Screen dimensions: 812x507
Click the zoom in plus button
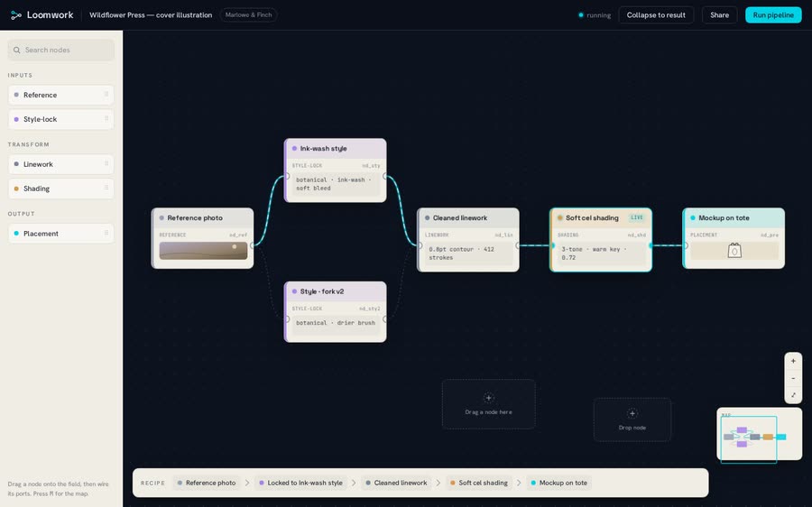tap(793, 361)
